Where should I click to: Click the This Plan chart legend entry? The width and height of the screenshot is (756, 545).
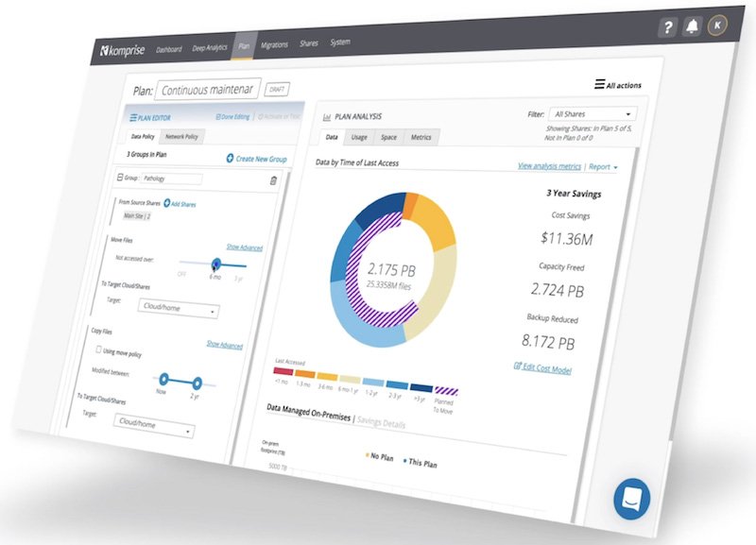coord(420,463)
